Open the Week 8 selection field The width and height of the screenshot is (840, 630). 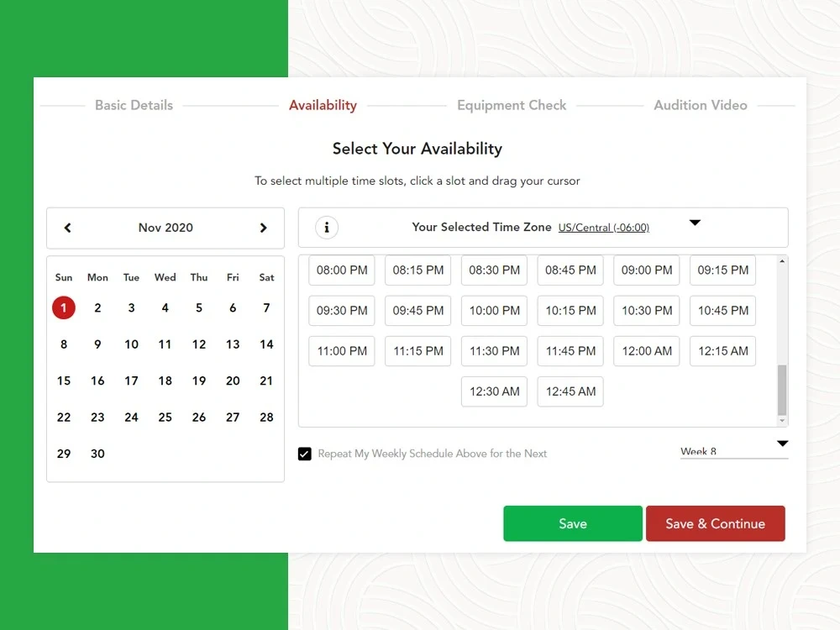click(x=724, y=449)
